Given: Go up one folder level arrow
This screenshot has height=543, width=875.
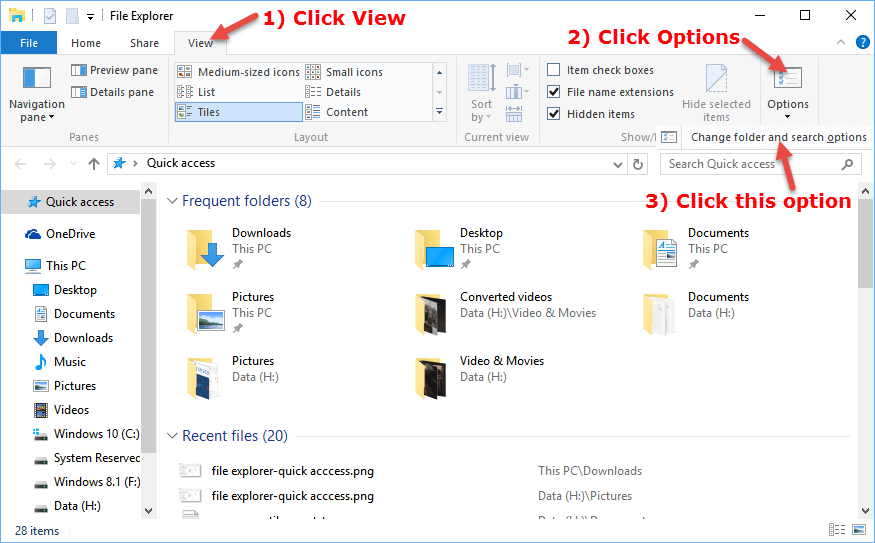Looking at the screenshot, I should coord(94,164).
